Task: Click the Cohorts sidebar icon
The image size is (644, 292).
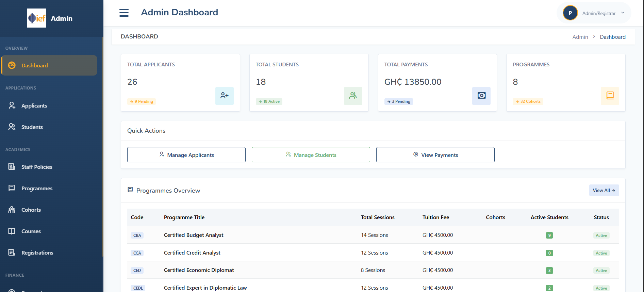Action: 12,210
